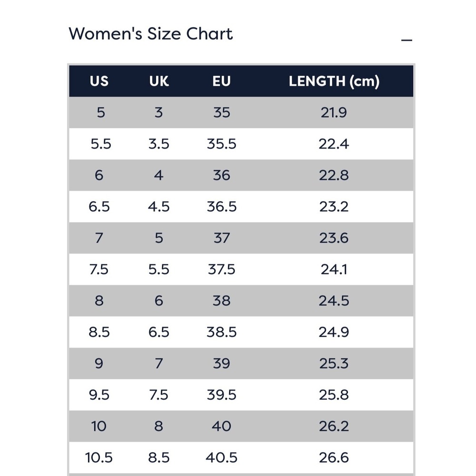Collapse the Women's Size Chart section

coord(407,40)
